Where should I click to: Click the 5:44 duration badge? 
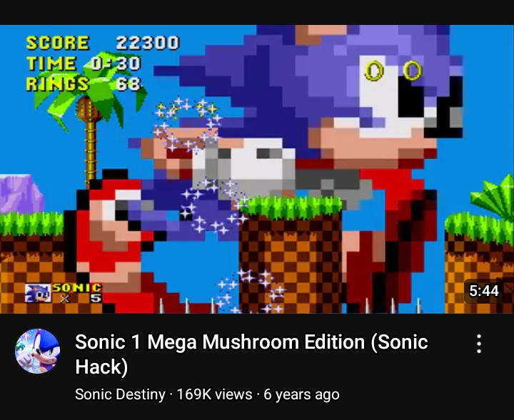(484, 291)
